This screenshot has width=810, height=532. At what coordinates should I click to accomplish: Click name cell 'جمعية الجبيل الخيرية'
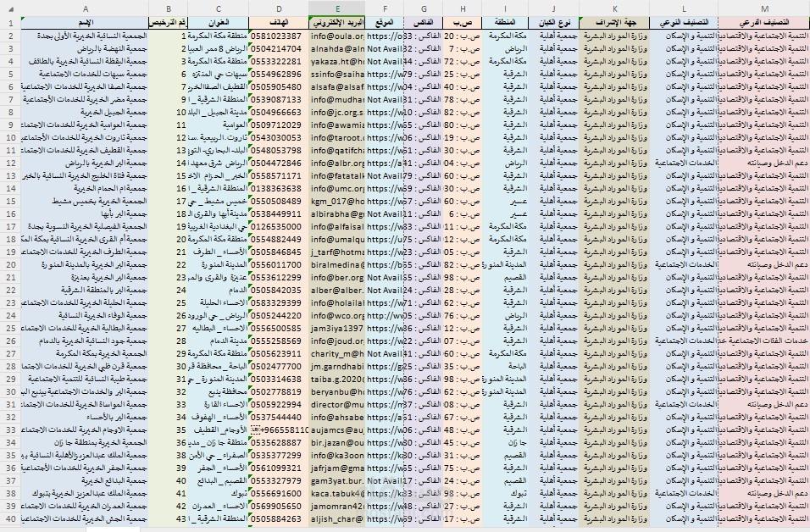85,112
